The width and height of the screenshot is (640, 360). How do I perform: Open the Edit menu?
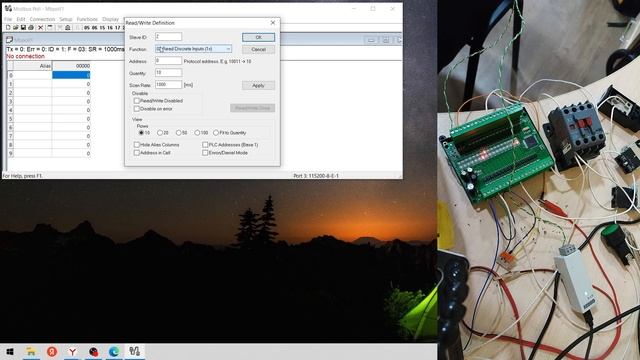[20, 19]
